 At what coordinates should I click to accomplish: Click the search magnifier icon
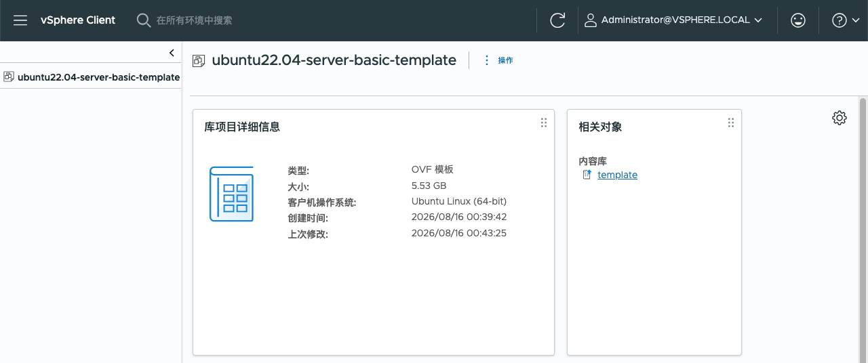(x=144, y=20)
